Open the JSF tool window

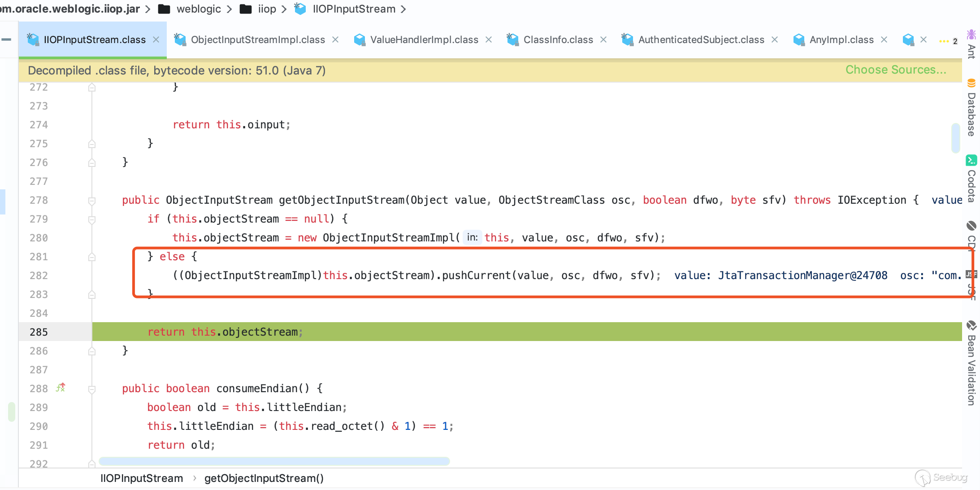[971, 284]
